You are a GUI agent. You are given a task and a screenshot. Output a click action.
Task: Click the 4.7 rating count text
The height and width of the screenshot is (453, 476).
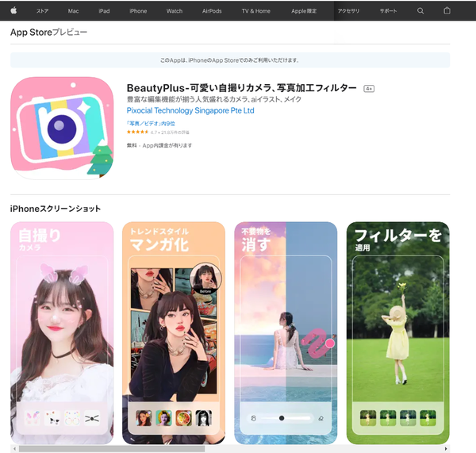pos(170,132)
